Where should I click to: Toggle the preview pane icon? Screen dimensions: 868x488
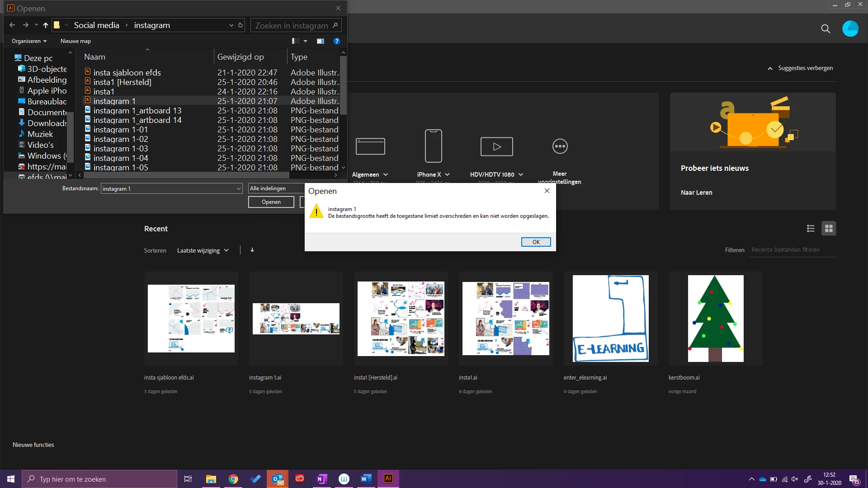click(321, 41)
